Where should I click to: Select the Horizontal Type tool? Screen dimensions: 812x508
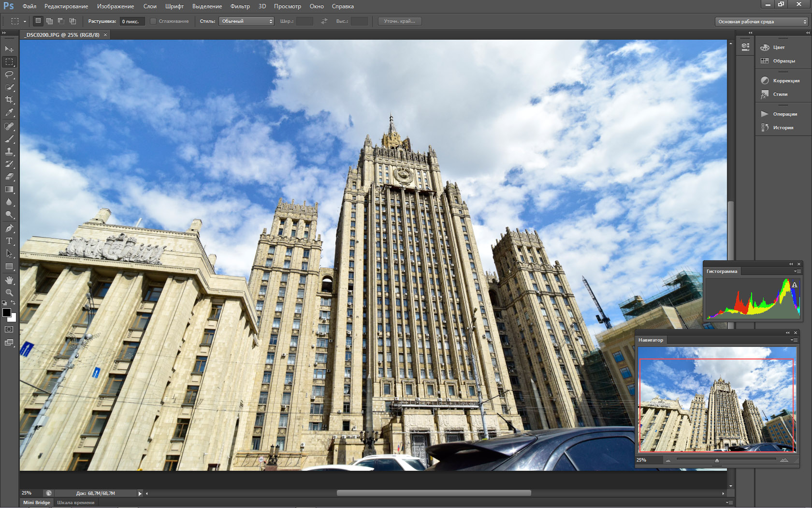point(9,241)
